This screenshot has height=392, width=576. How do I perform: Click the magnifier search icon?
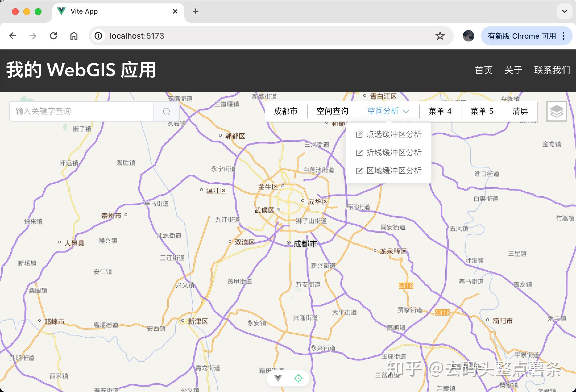166,111
